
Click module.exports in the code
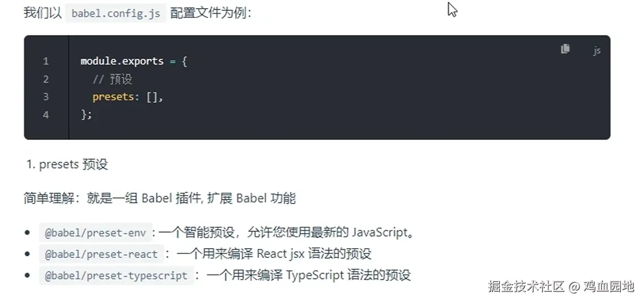point(122,62)
